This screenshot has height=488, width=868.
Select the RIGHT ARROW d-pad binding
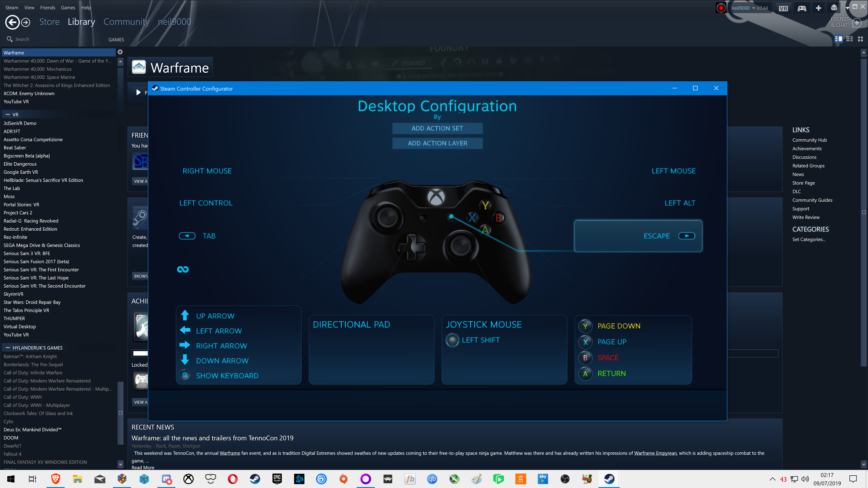click(213, 345)
